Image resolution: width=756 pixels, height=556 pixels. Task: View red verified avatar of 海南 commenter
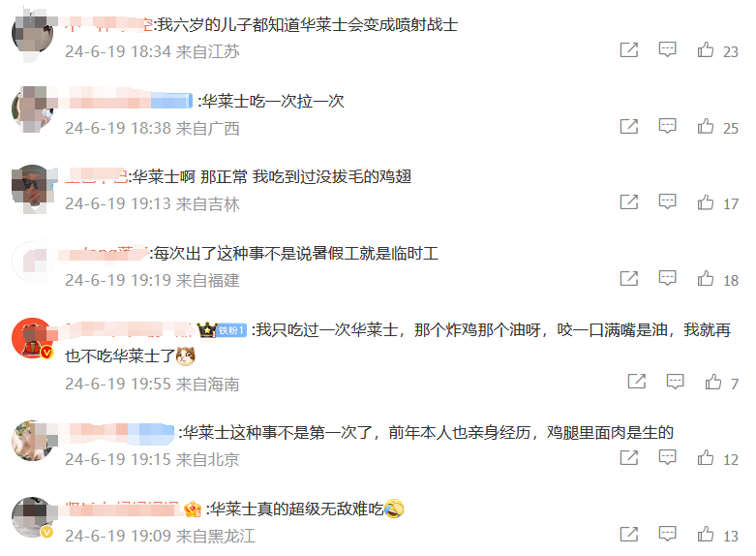click(32, 338)
